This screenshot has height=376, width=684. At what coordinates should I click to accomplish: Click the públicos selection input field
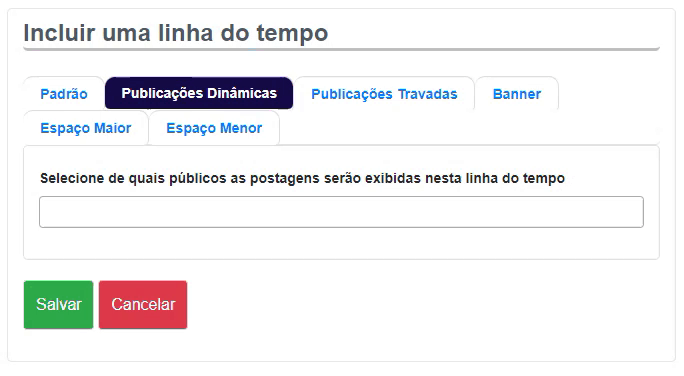click(x=341, y=212)
